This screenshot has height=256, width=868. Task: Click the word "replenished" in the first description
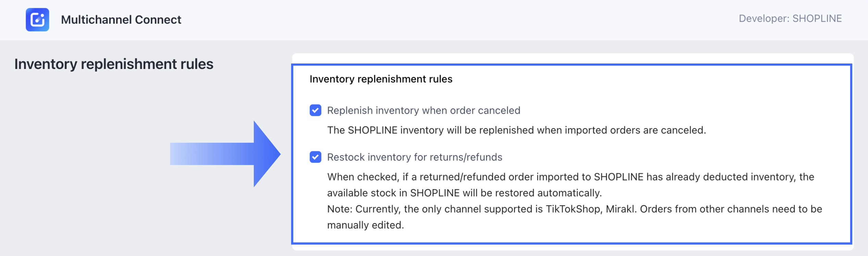[x=506, y=130]
